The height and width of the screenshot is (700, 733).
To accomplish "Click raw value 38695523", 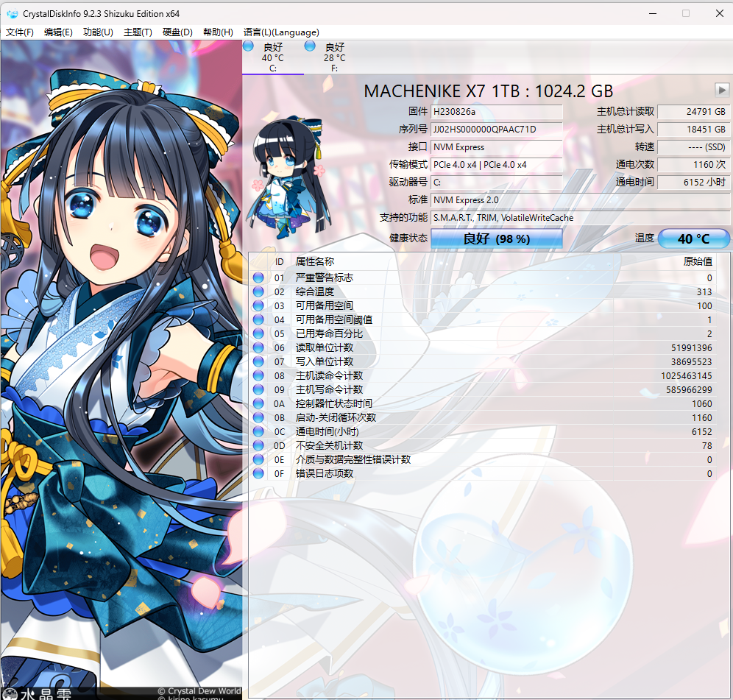I will (x=691, y=362).
